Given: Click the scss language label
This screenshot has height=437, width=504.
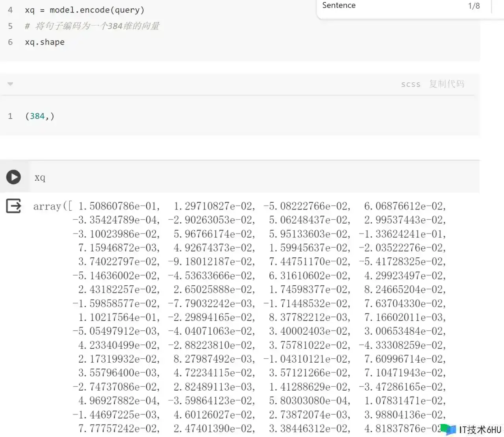Looking at the screenshot, I should (411, 84).
